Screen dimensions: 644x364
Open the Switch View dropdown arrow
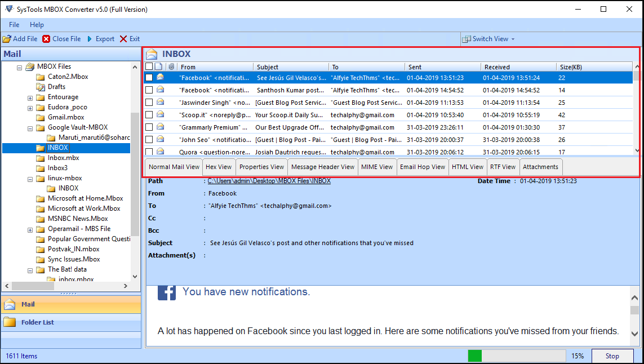point(513,39)
